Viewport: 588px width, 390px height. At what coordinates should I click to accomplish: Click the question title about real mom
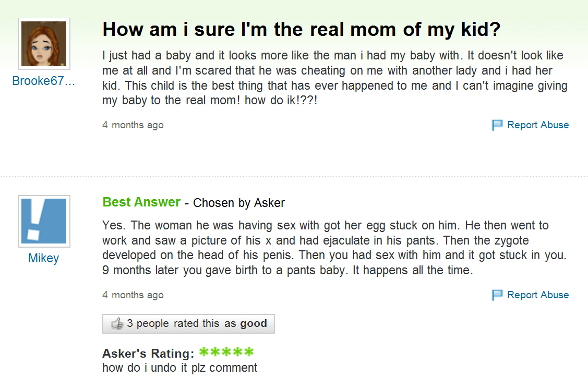tap(301, 30)
